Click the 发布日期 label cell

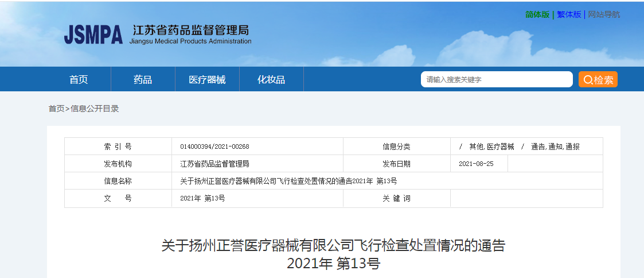click(397, 164)
